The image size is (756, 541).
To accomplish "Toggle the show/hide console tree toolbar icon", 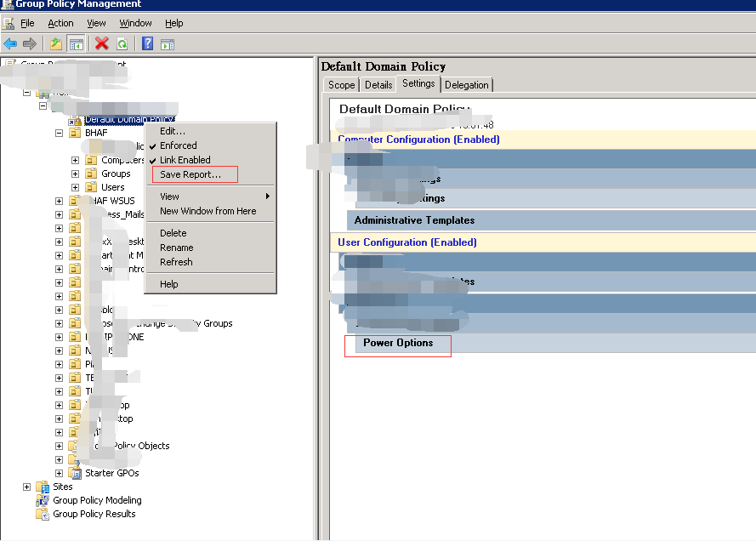I will tap(77, 44).
